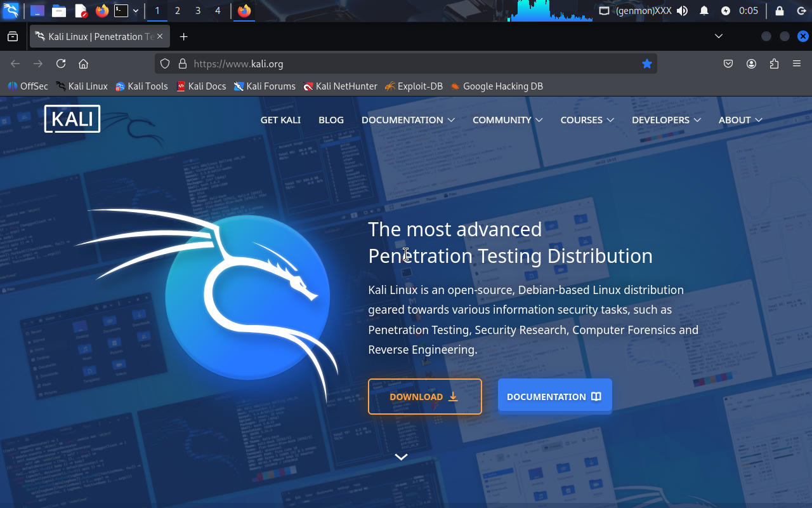Expand the list all tabs chevron
The height and width of the screenshot is (508, 812).
[719, 36]
